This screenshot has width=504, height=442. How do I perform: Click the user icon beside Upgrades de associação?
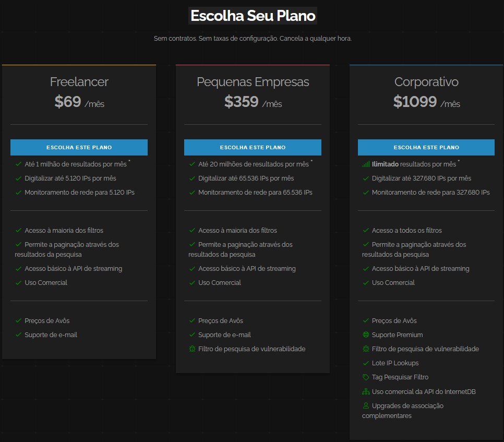point(366,405)
